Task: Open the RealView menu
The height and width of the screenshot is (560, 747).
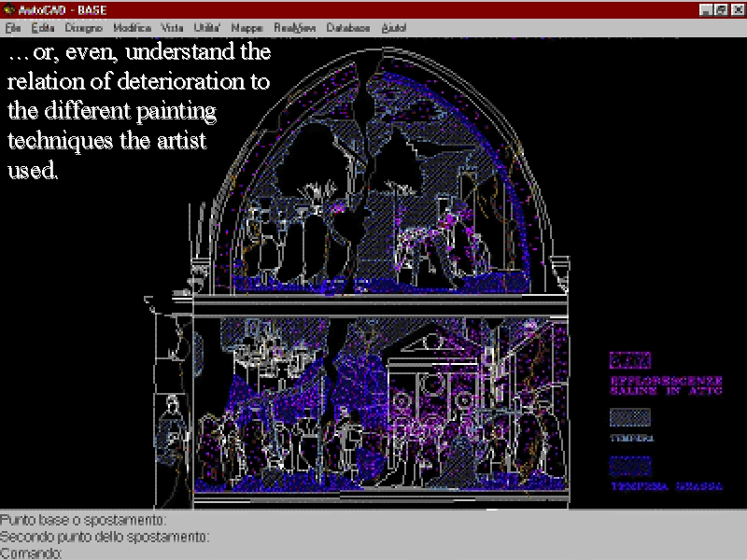Action: (294, 28)
